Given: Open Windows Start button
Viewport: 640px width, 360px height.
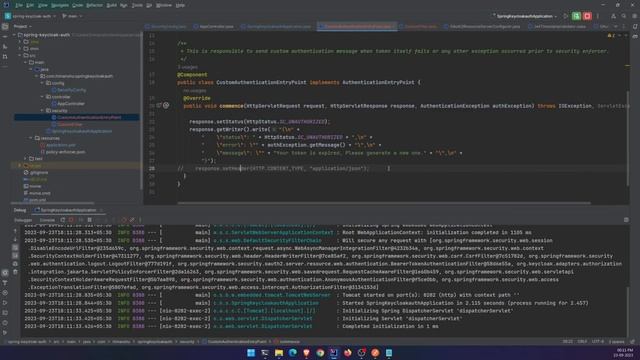Looking at the screenshot, I should point(251,353).
